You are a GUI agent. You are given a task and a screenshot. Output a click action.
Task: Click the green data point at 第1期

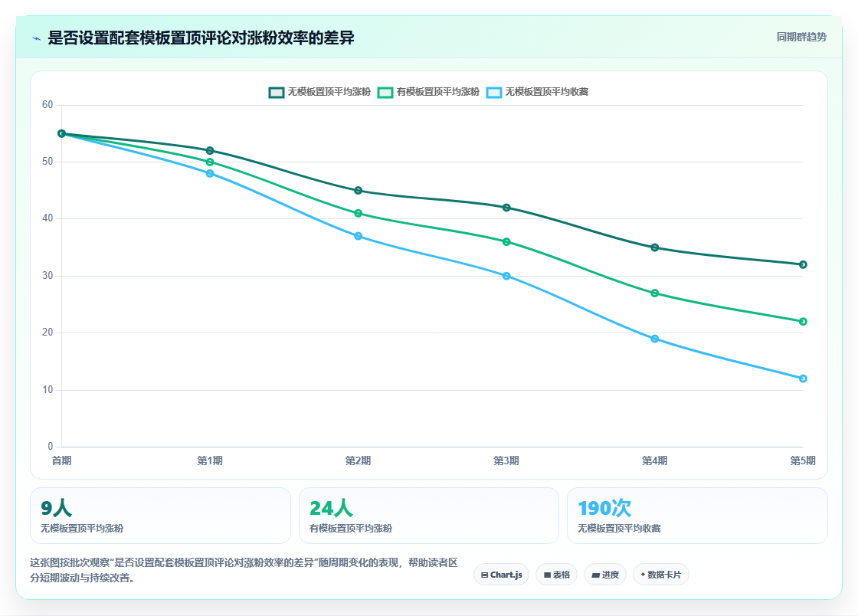pyautogui.click(x=210, y=162)
